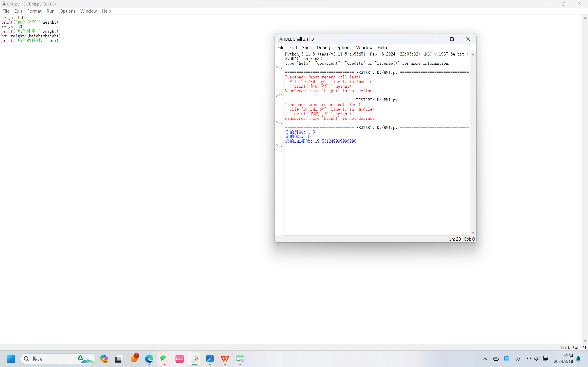Click the WPS Office taskbar icon
The width and height of the screenshot is (588, 367).
(x=225, y=359)
